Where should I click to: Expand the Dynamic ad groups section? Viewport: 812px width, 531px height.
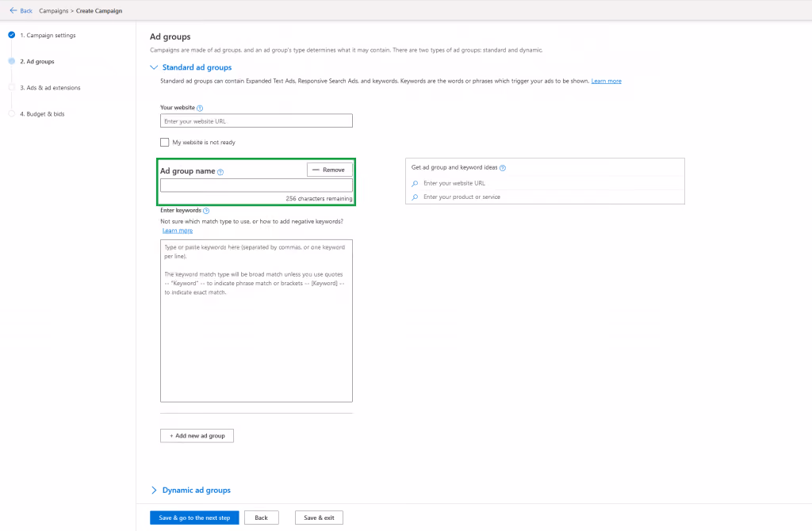(x=154, y=490)
